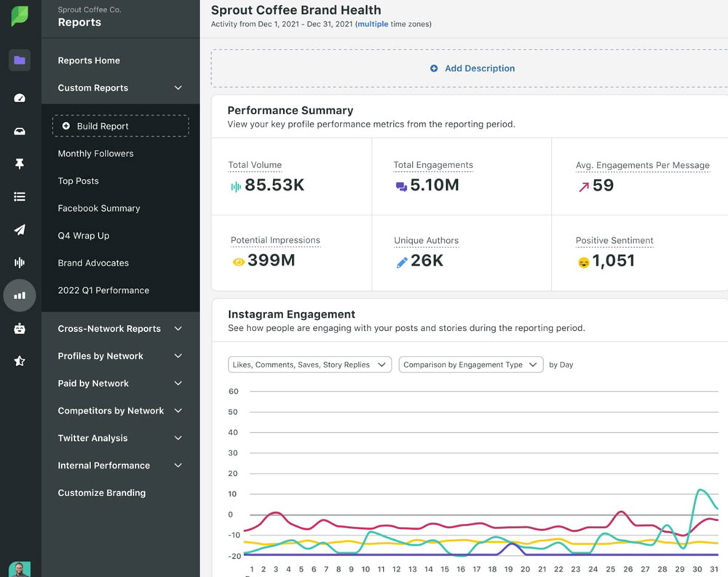
Task: Open the inbox tray icon
Action: click(x=20, y=132)
